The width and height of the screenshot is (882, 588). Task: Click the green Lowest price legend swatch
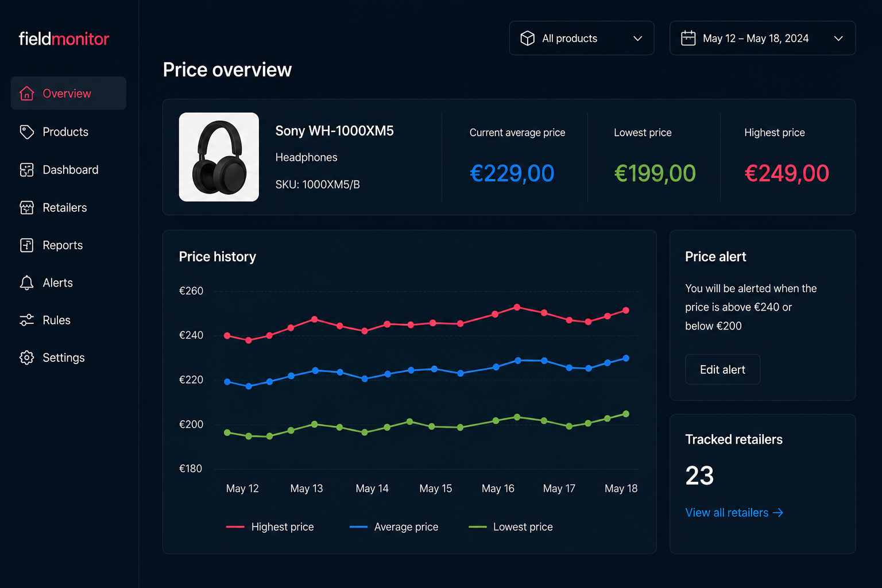478,527
